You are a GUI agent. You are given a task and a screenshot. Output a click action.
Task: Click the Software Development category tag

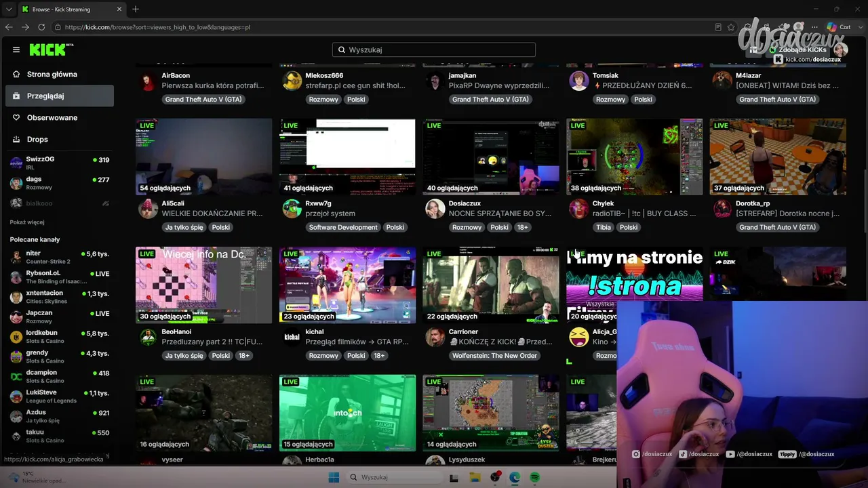(x=343, y=228)
